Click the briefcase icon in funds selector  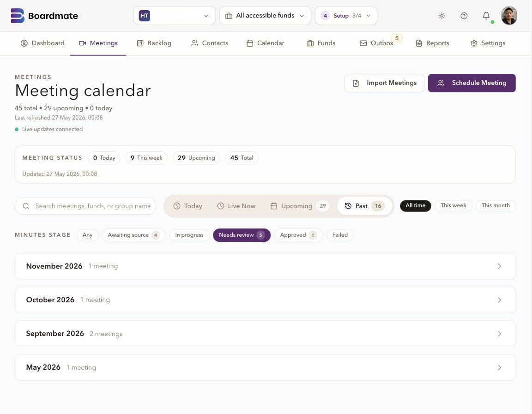(x=229, y=16)
